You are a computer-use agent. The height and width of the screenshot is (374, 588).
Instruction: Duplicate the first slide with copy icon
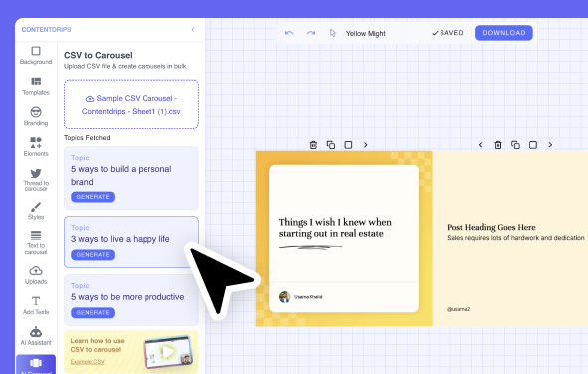pos(331,145)
